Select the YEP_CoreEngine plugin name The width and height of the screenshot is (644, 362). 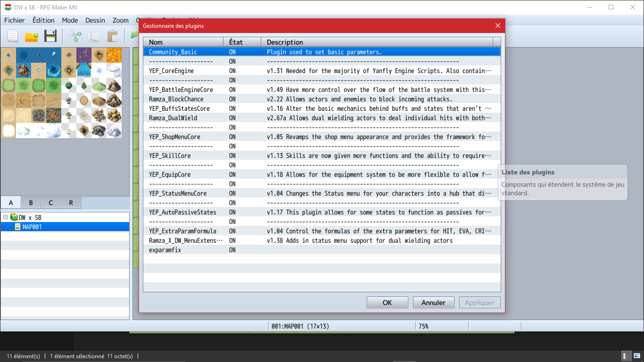171,71
